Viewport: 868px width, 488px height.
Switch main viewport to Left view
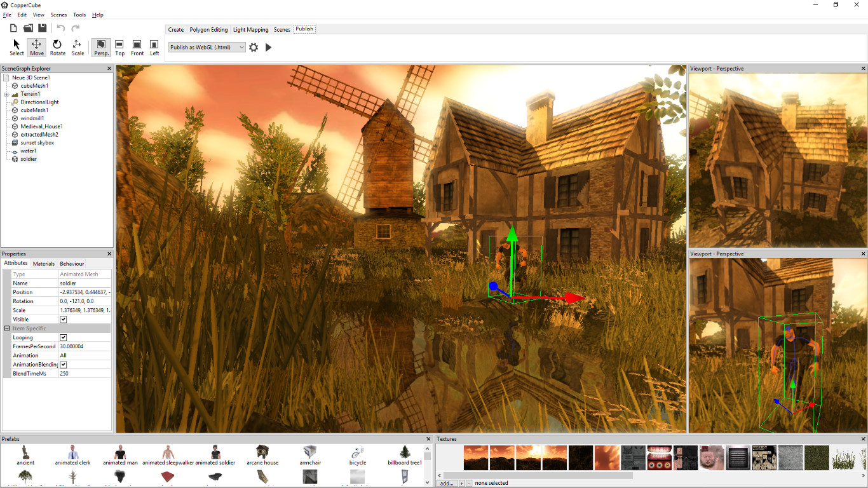point(154,46)
